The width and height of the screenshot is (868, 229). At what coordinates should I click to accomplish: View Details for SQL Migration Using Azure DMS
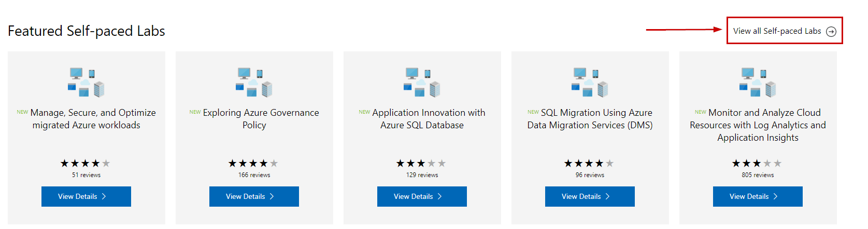click(590, 196)
